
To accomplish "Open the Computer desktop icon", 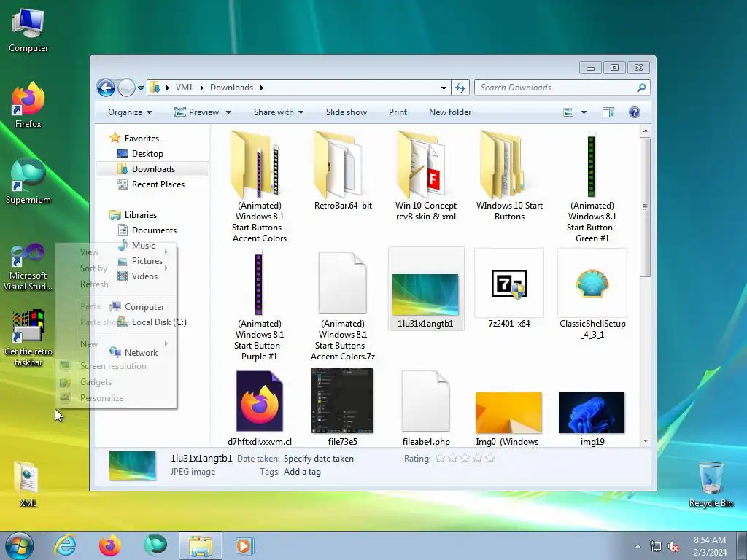I will 28,31.
